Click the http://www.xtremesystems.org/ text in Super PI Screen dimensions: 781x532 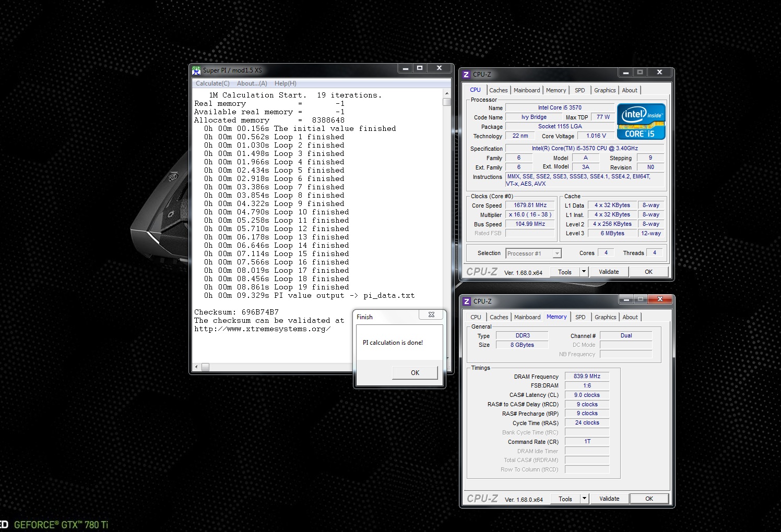click(262, 329)
